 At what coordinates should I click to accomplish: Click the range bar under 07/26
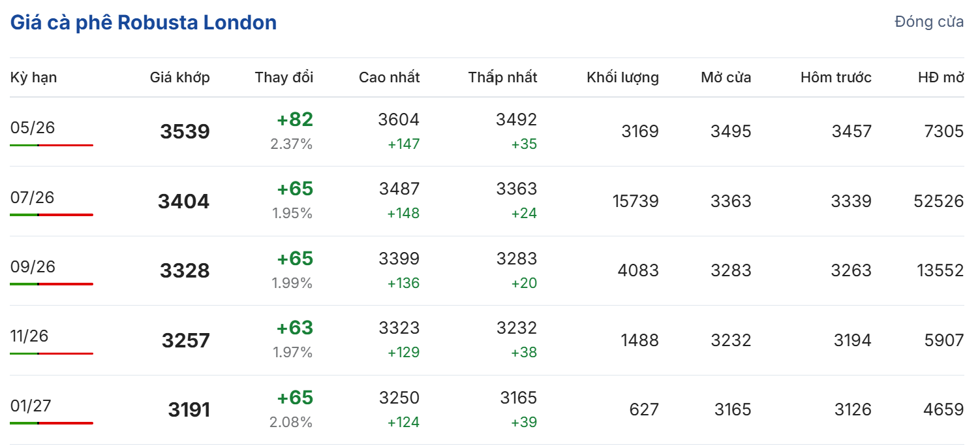pyautogui.click(x=52, y=214)
